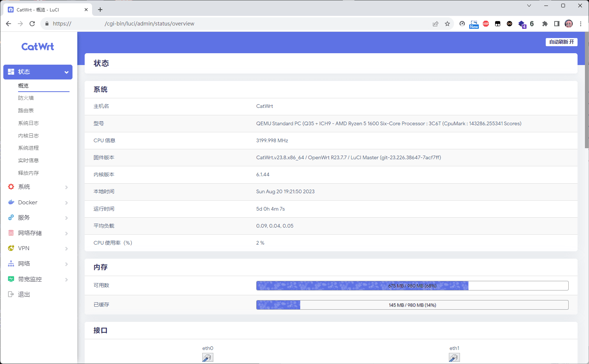This screenshot has width=589, height=364.
Task: Open 内核日志 kernel log page
Action: coord(28,136)
